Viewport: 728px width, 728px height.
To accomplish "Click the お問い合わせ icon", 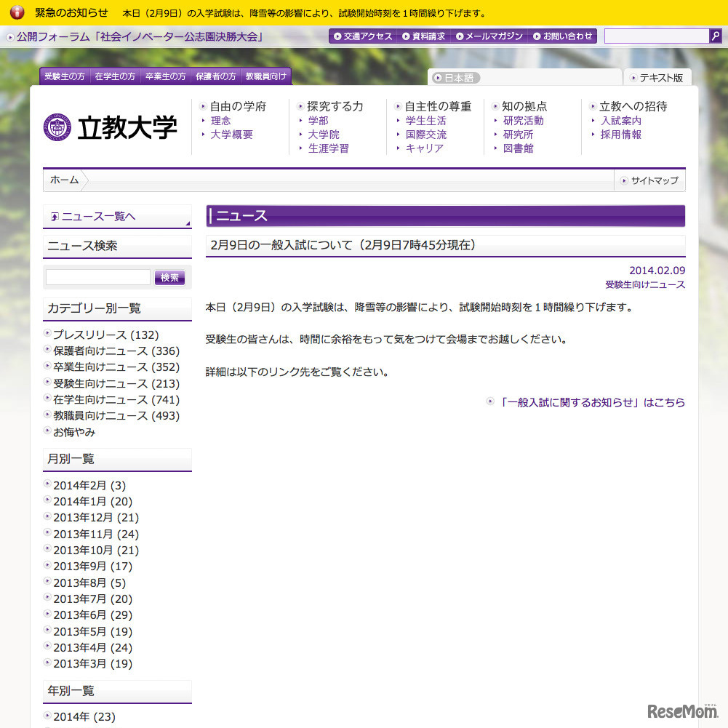I will pyautogui.click(x=536, y=35).
